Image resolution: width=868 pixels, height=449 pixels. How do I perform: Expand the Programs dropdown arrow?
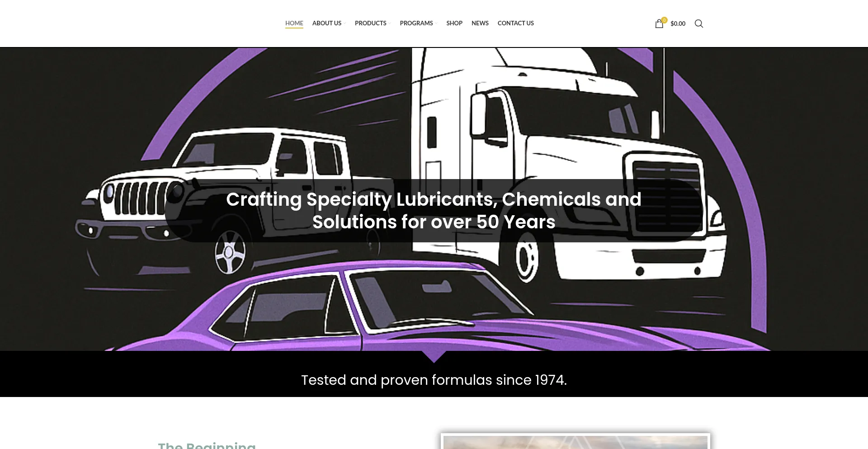436,24
